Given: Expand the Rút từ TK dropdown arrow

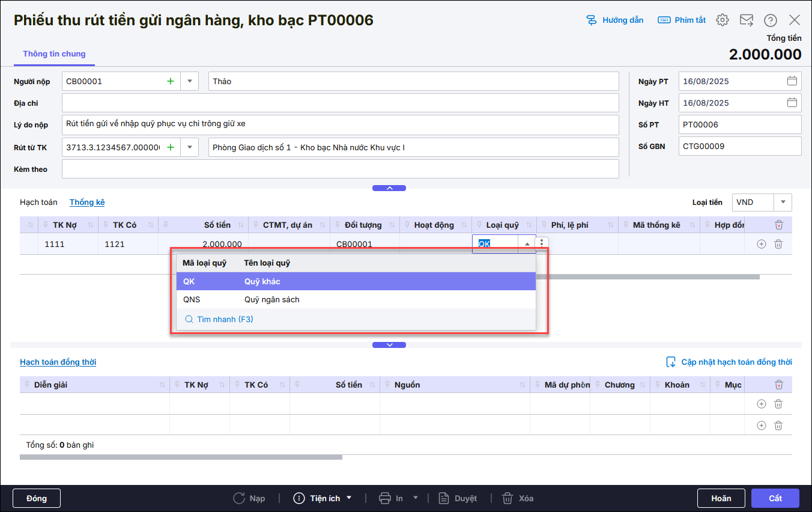Looking at the screenshot, I should (190, 147).
